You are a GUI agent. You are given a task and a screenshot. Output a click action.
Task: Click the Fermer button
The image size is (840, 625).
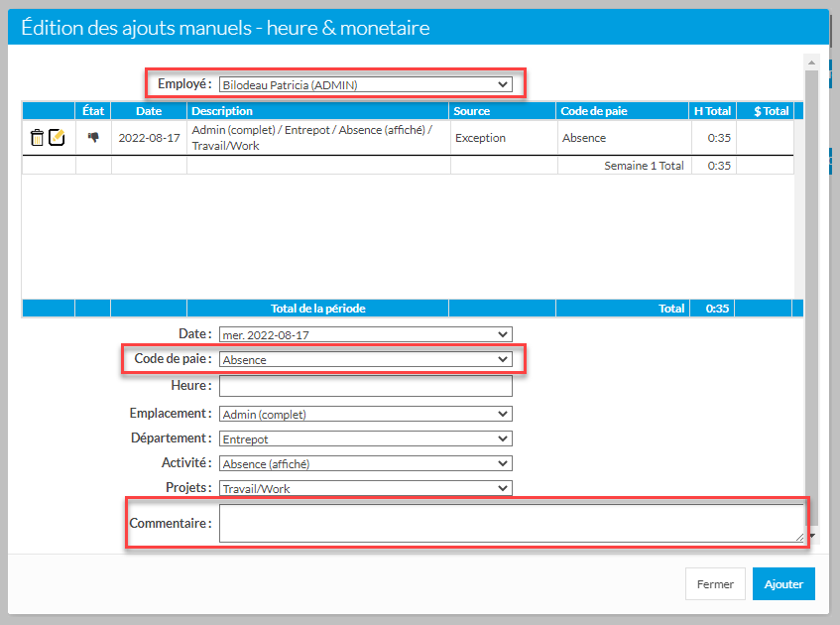715,583
